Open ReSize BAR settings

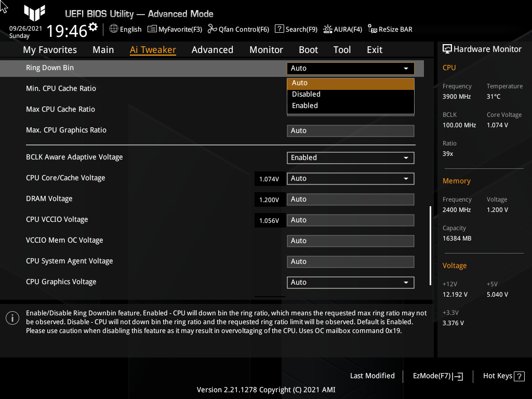coord(390,29)
